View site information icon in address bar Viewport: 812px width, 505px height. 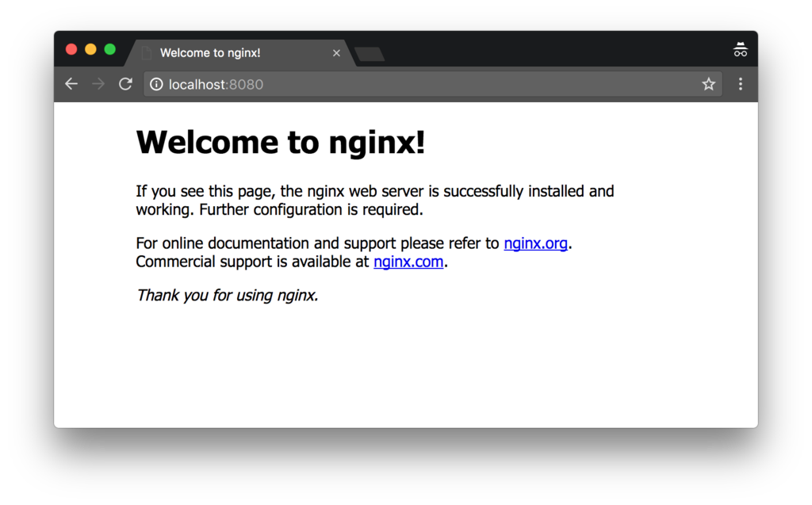pyautogui.click(x=156, y=84)
